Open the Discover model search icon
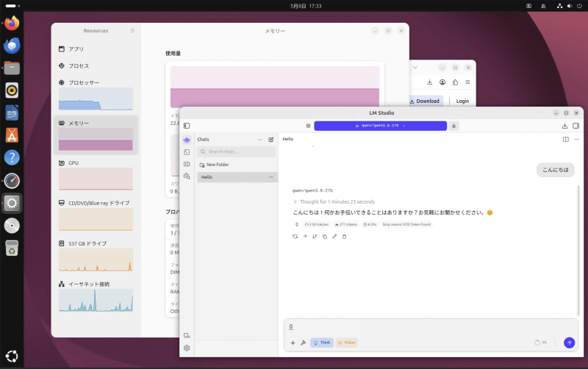The width and height of the screenshot is (588, 369). (187, 176)
